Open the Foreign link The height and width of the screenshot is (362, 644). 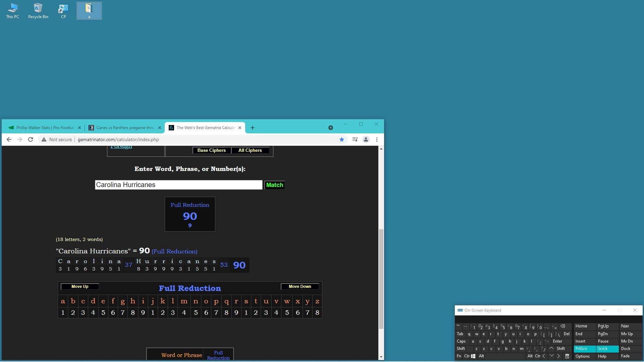tap(121, 147)
